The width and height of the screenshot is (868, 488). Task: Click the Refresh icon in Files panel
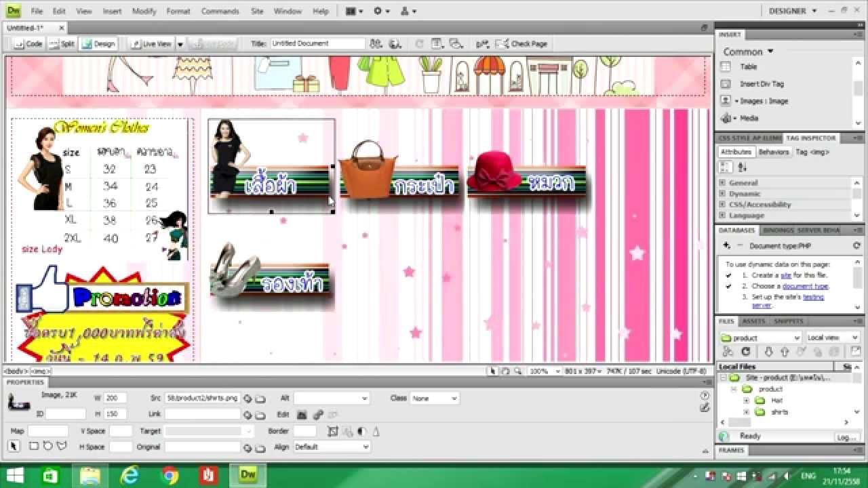click(746, 352)
